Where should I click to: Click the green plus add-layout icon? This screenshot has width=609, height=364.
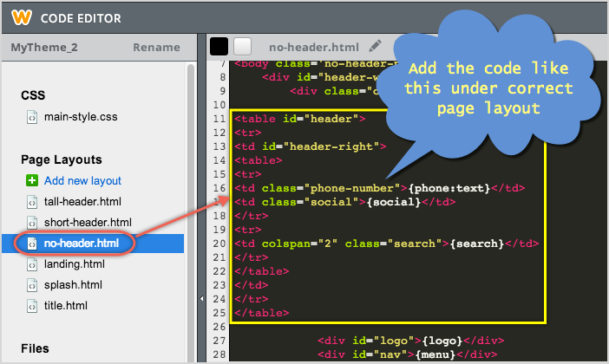coord(32,180)
